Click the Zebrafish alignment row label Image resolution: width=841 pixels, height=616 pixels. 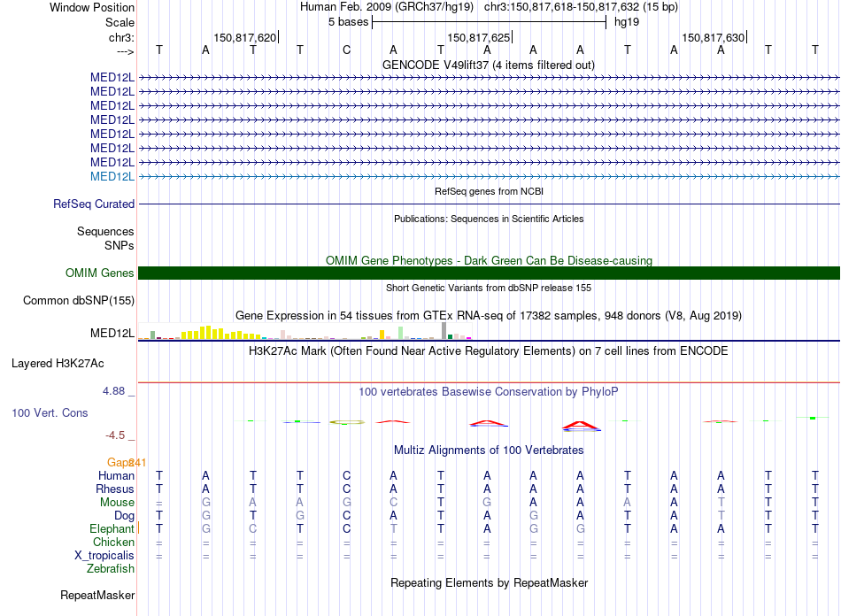point(111,568)
